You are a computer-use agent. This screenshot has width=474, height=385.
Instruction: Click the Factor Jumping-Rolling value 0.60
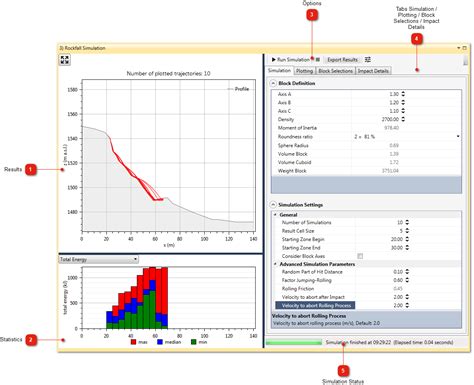pos(398,280)
